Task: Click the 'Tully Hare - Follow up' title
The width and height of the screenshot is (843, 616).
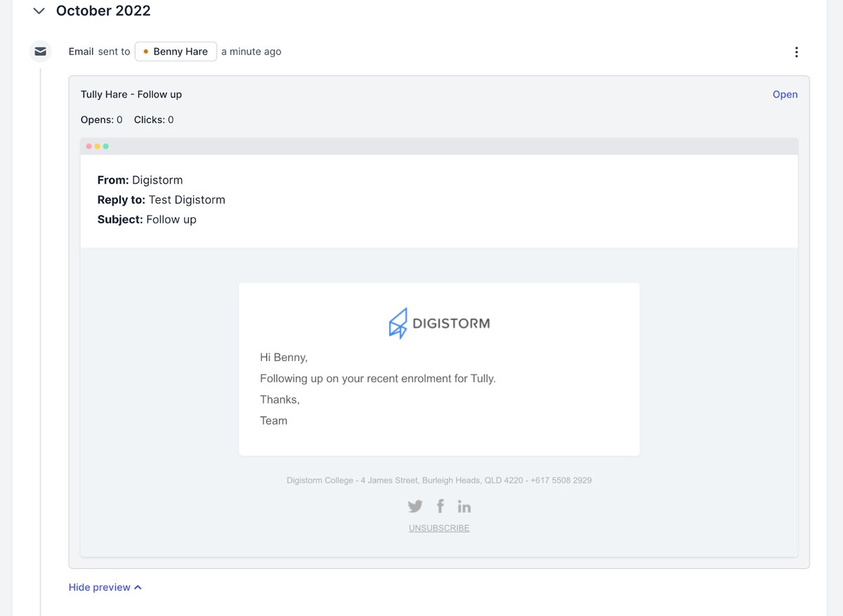Action: click(x=131, y=94)
